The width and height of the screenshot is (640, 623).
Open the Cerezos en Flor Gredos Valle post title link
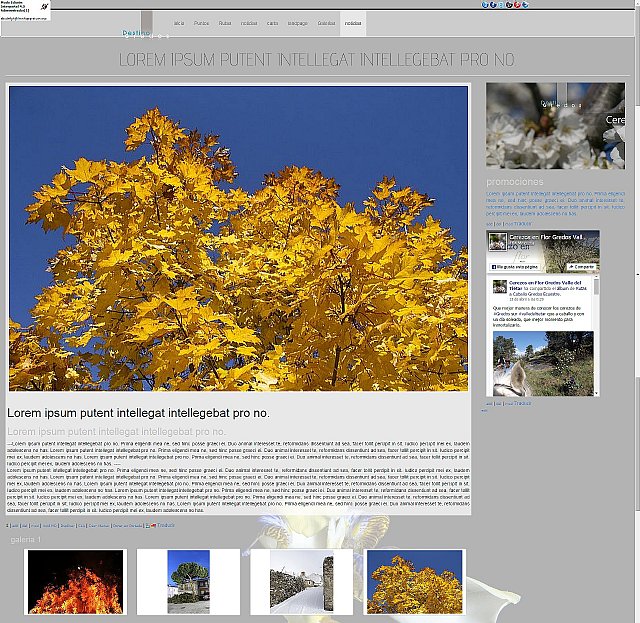[x=545, y=285]
